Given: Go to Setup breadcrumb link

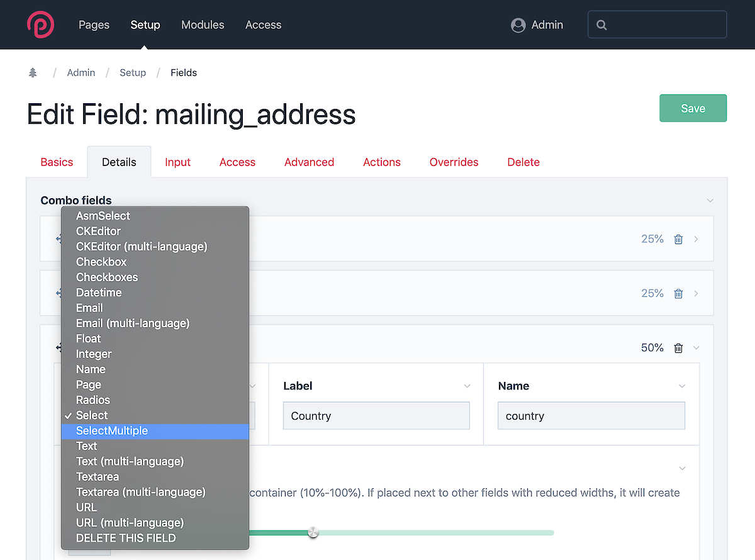Looking at the screenshot, I should (x=133, y=72).
